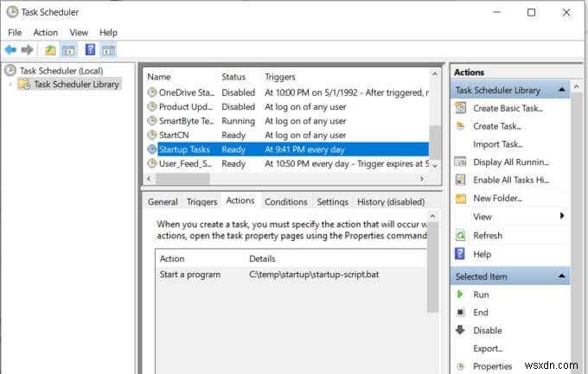Toggle the Show/Hide Action Pane icon
The image size is (588, 374).
point(109,50)
